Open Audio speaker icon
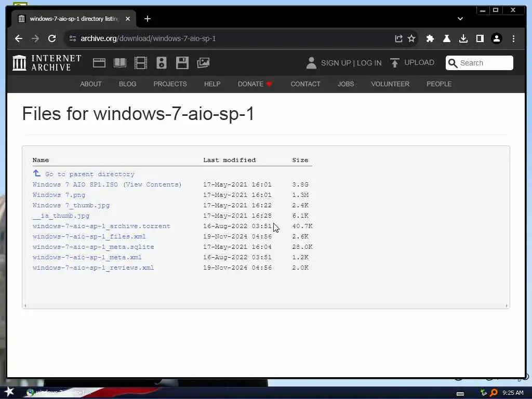The image size is (532, 399). pos(162,63)
